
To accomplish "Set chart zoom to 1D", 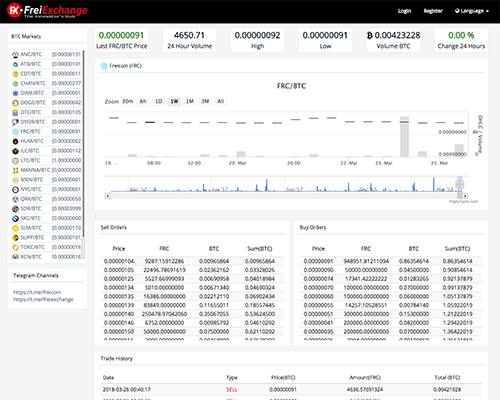I will coord(159,101).
